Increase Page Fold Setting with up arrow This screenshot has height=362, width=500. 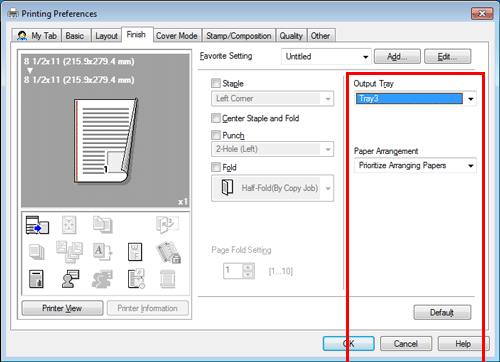pyautogui.click(x=248, y=267)
